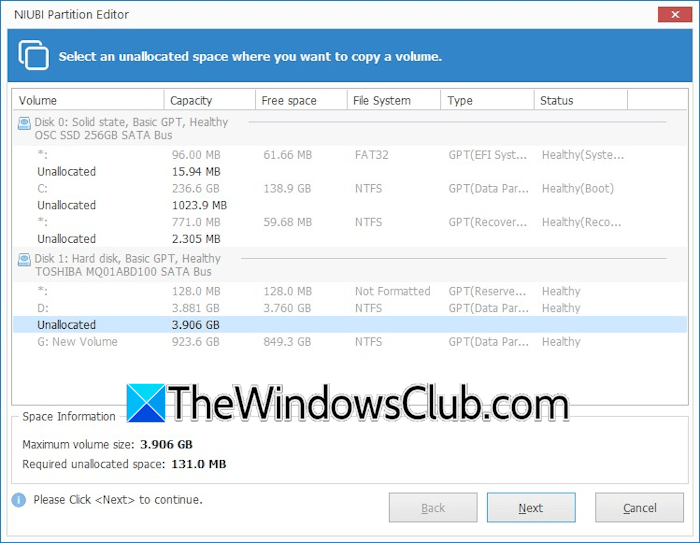Click the GPT(EFI Syst... type cell
Viewport: 700px width, 543px height.
(488, 155)
